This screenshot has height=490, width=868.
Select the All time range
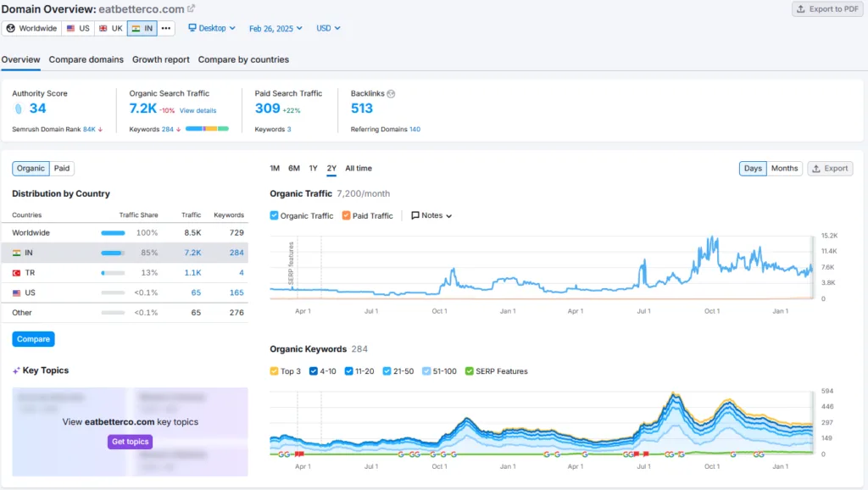(x=359, y=169)
